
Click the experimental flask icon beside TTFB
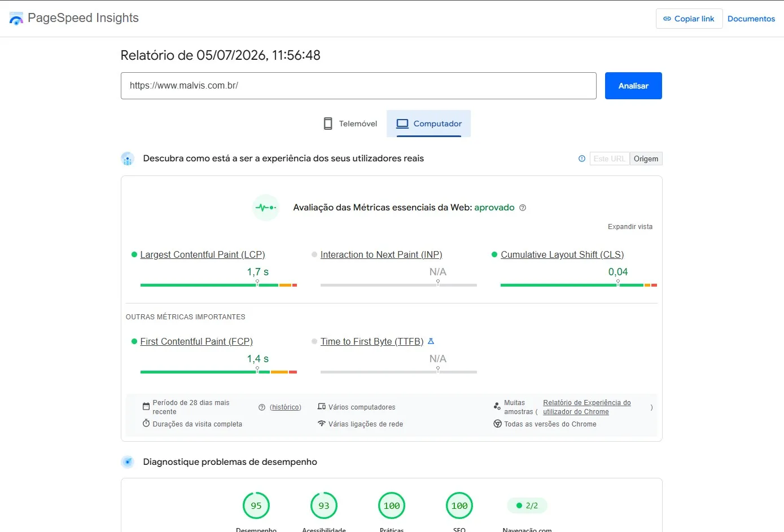pos(431,341)
